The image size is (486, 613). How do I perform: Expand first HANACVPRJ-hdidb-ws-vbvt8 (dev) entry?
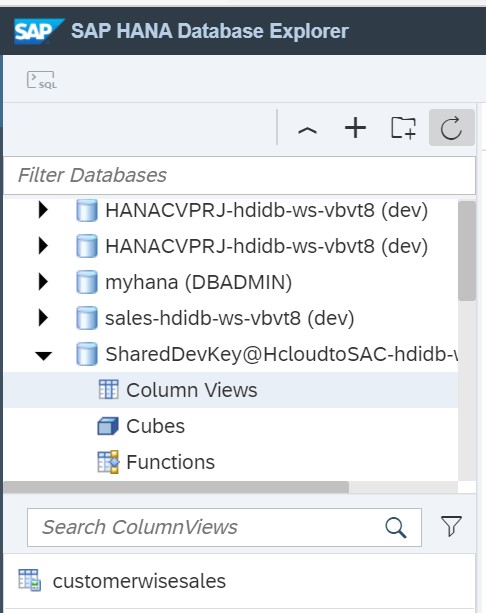pos(43,210)
